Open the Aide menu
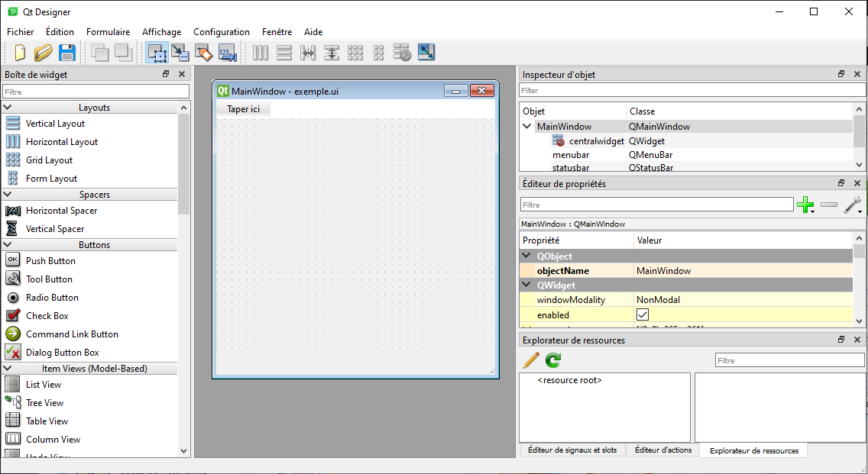This screenshot has height=474, width=868. (313, 32)
